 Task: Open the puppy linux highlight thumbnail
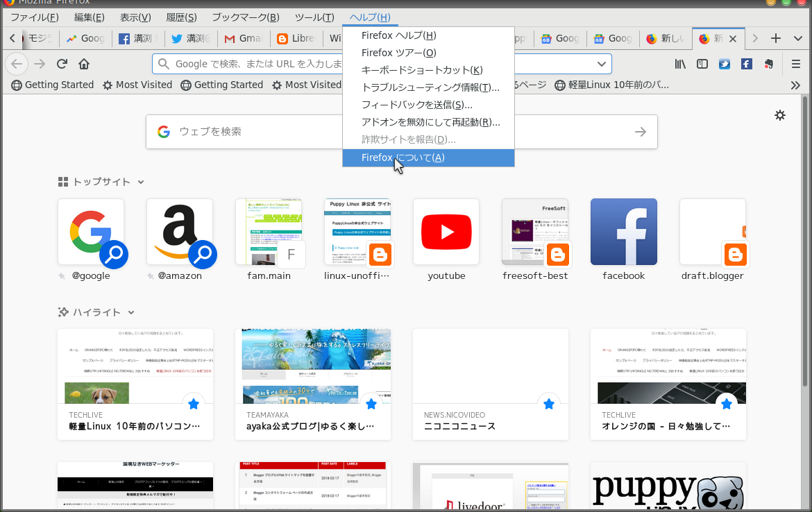[x=668, y=485]
